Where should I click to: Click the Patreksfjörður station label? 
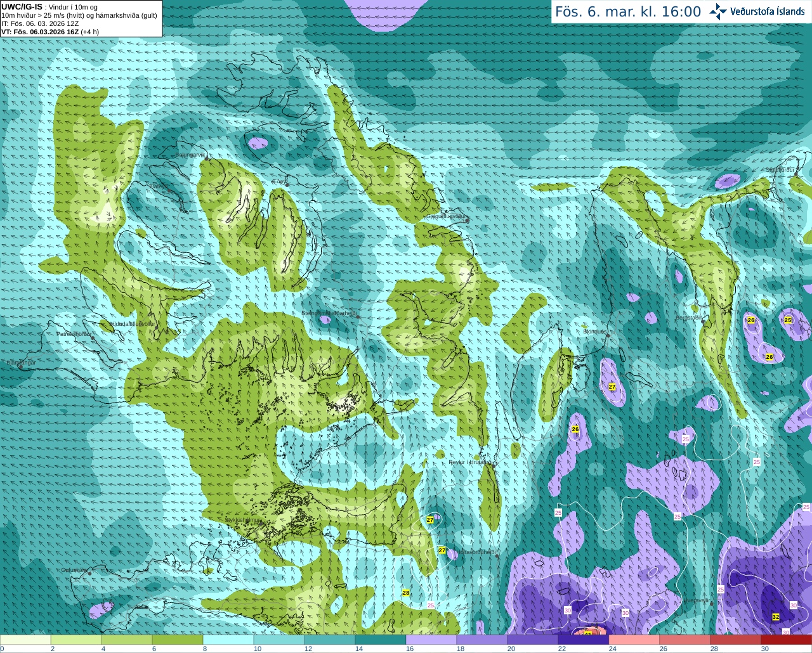click(74, 333)
